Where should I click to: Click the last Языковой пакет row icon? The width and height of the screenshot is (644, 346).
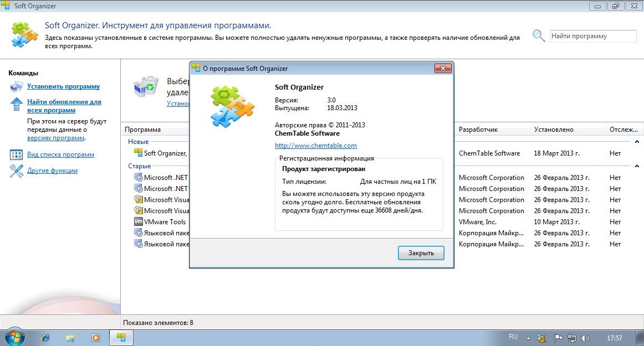tap(139, 244)
